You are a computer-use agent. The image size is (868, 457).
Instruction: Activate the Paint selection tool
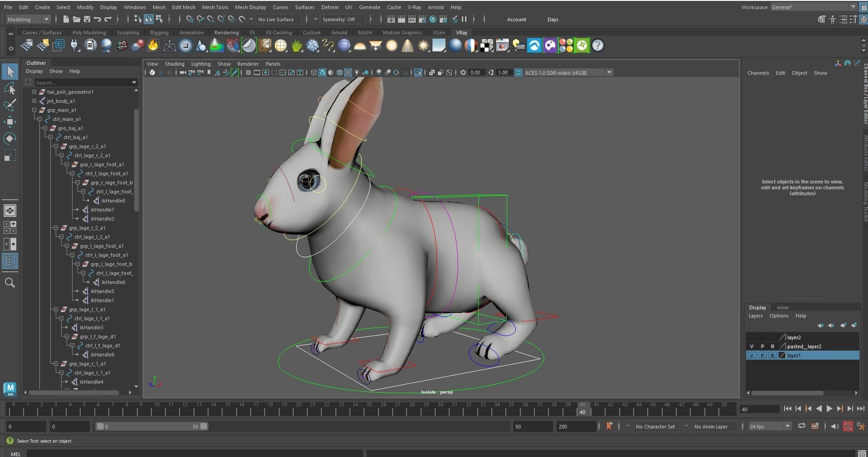pyautogui.click(x=10, y=105)
